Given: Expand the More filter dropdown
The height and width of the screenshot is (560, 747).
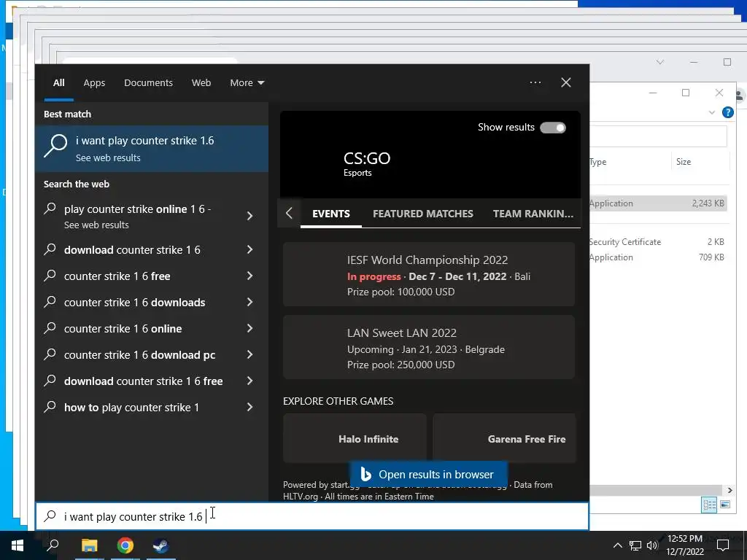Looking at the screenshot, I should tap(247, 83).
